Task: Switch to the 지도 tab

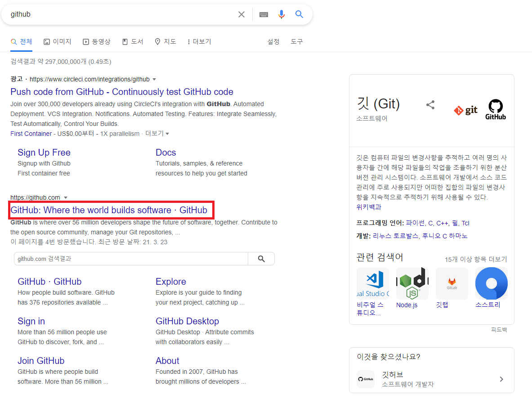Action: coord(165,42)
